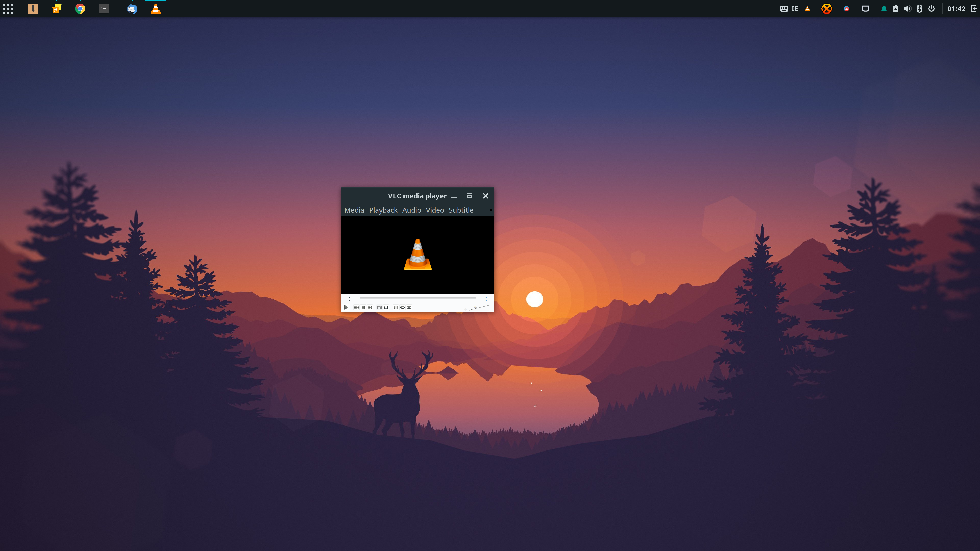This screenshot has width=980, height=551.
Task: Toggle VLC fullscreen video mode
Action: [x=379, y=307]
